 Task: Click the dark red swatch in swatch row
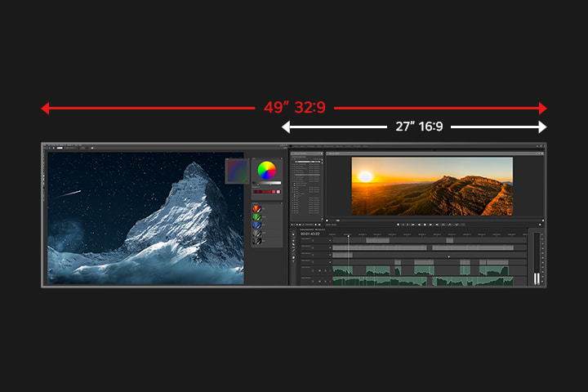pyautogui.click(x=256, y=191)
